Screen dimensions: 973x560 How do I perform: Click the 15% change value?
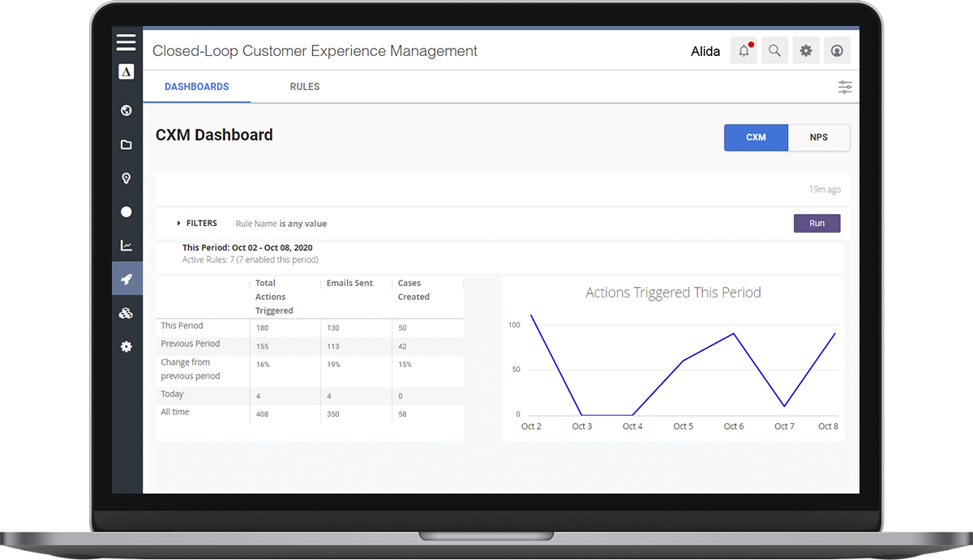[x=405, y=365]
